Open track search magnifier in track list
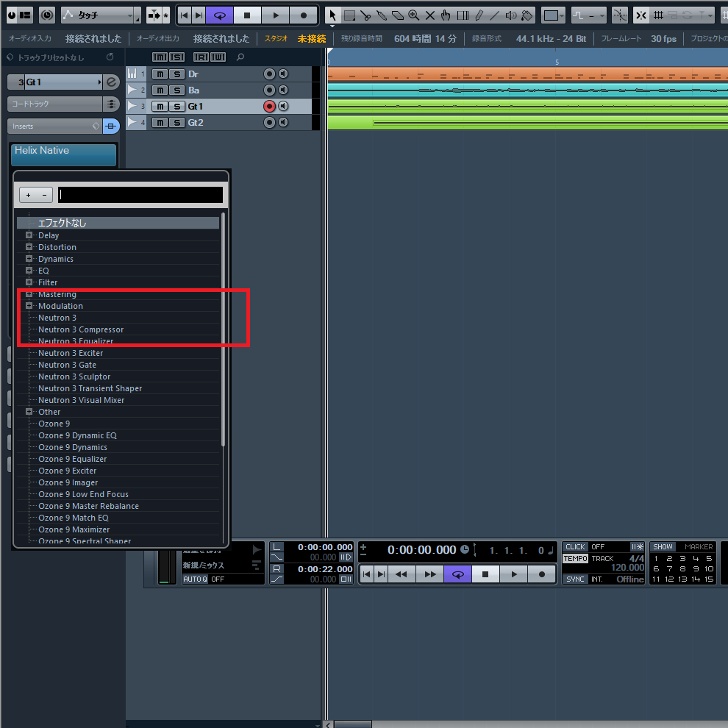Viewport: 728px width, 728px height. (240, 57)
